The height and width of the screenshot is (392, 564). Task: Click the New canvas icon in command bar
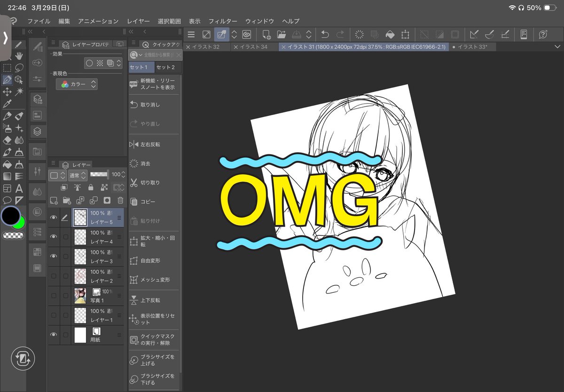tap(266, 34)
